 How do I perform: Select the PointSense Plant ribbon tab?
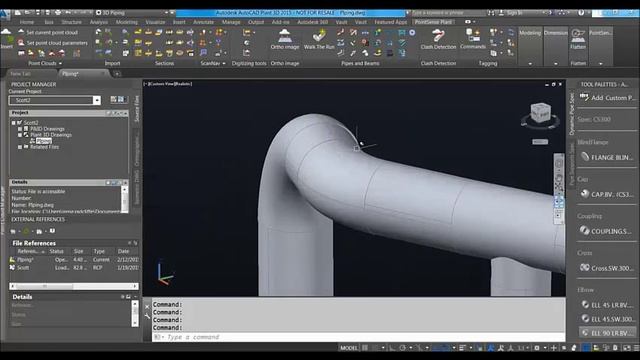(x=433, y=22)
